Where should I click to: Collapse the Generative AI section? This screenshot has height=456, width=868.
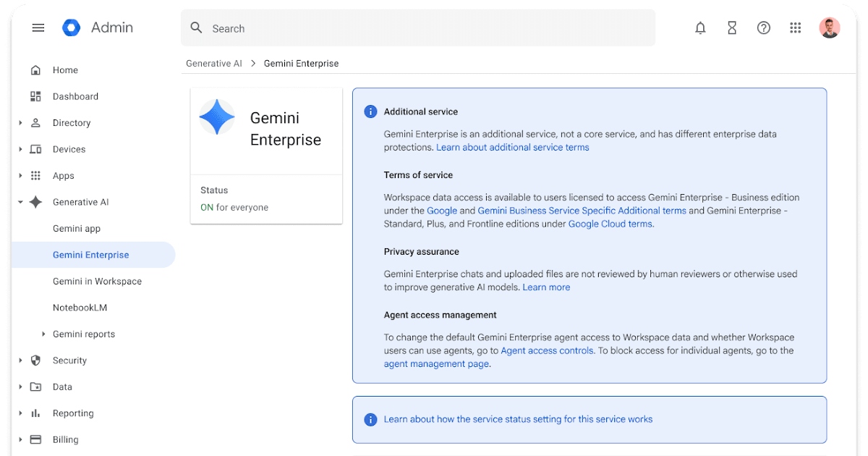click(x=21, y=203)
